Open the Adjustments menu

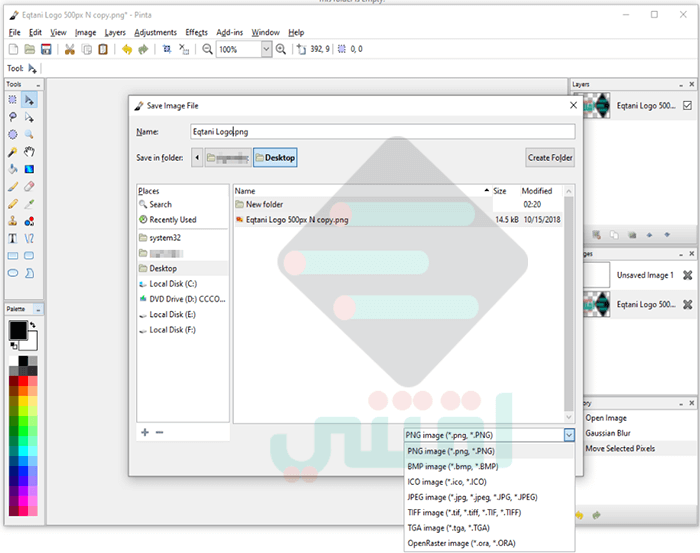pos(155,33)
